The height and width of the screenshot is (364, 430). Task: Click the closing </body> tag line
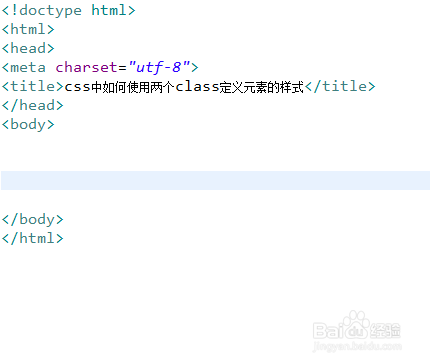point(32,220)
